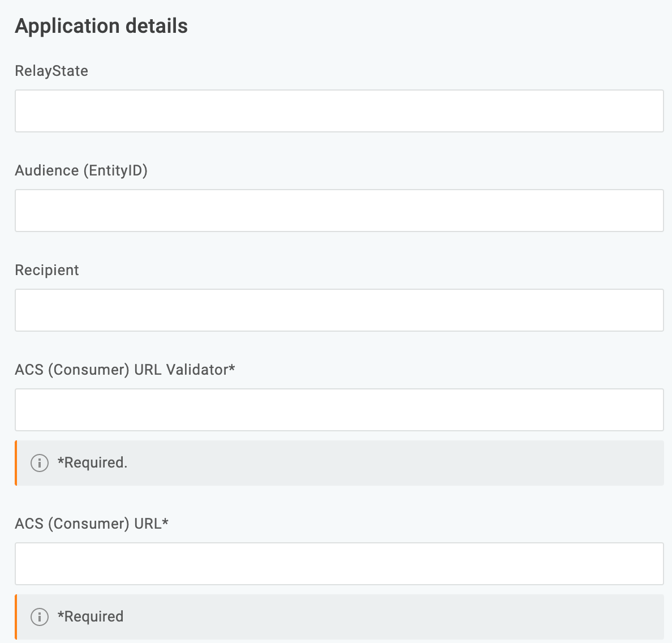Screen dimensions: 672x643
Task: Click the orange bar beside the second required notice
Action: tap(16, 616)
